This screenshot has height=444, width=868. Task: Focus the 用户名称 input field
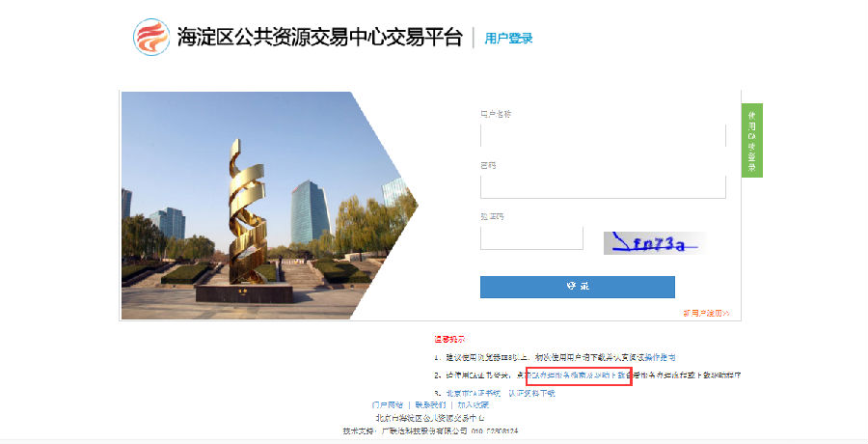tap(603, 136)
